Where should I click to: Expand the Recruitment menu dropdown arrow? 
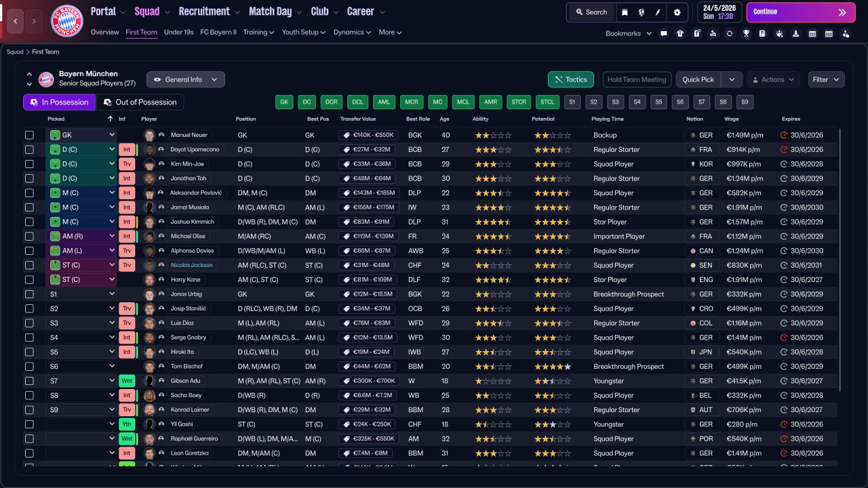(237, 12)
